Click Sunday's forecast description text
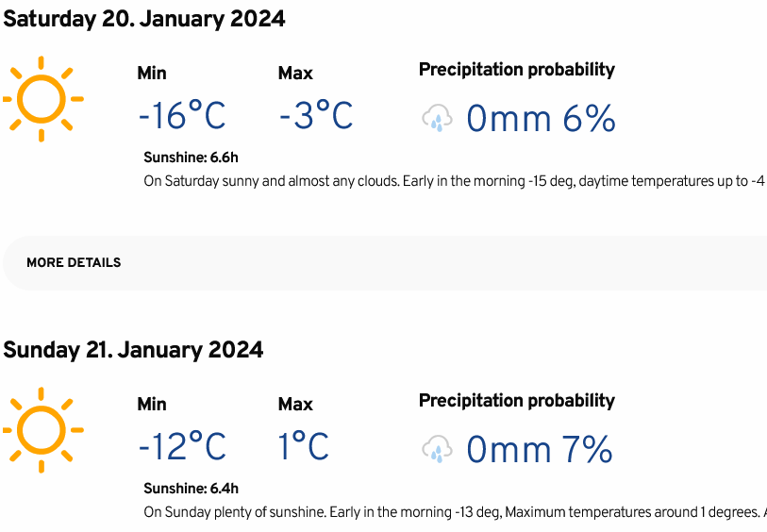This screenshot has width=767, height=532. [x=455, y=512]
